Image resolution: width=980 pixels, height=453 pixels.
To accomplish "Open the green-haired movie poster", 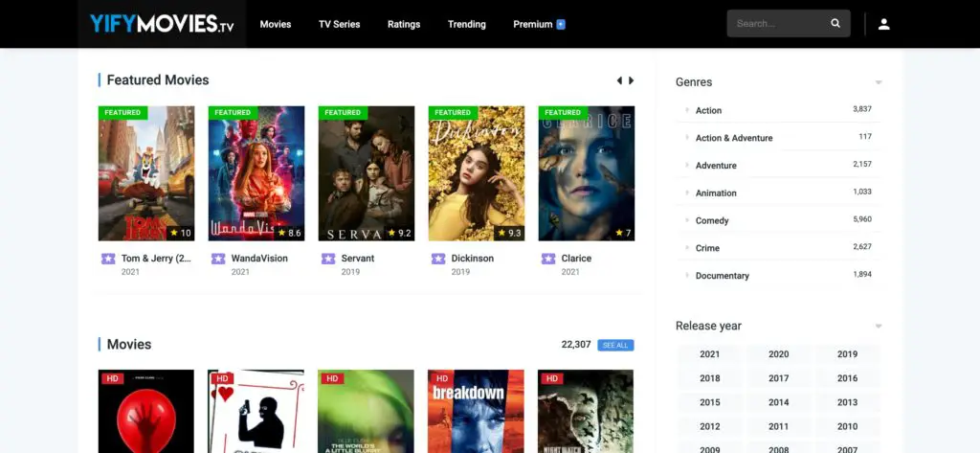I will point(366,411).
